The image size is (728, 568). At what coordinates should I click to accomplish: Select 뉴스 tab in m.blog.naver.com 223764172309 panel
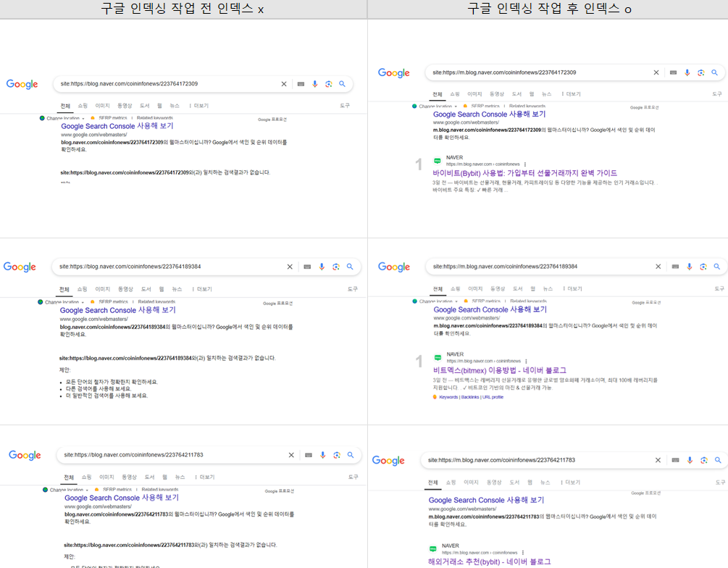pos(547,94)
